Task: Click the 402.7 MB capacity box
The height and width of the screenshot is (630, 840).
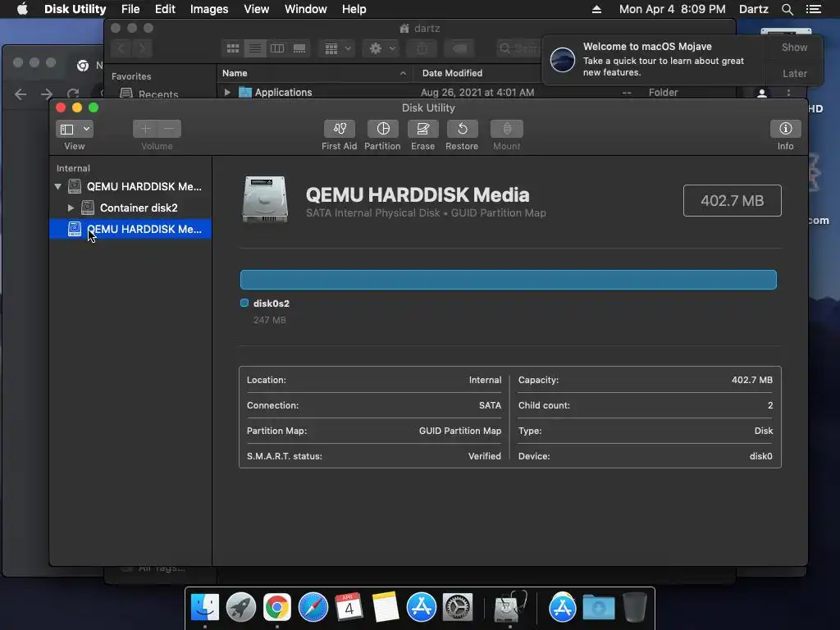Action: 732,201
